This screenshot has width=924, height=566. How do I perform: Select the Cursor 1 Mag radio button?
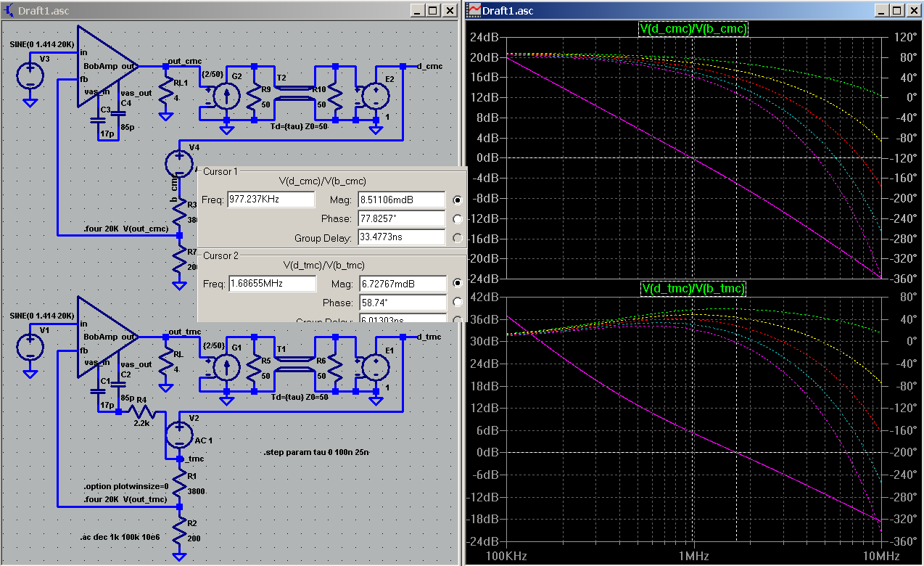click(x=458, y=200)
